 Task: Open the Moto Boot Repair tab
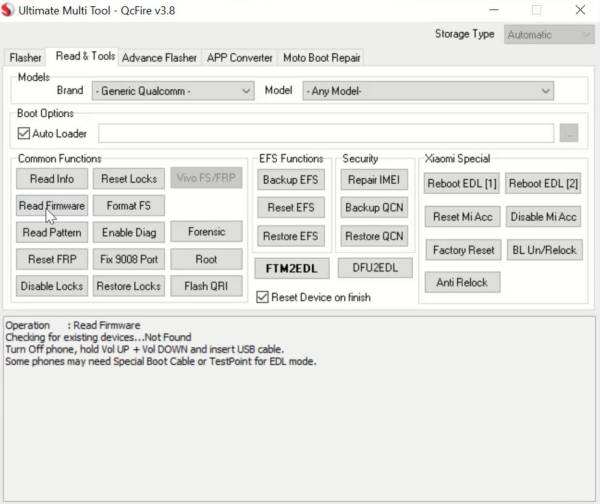coord(321,58)
